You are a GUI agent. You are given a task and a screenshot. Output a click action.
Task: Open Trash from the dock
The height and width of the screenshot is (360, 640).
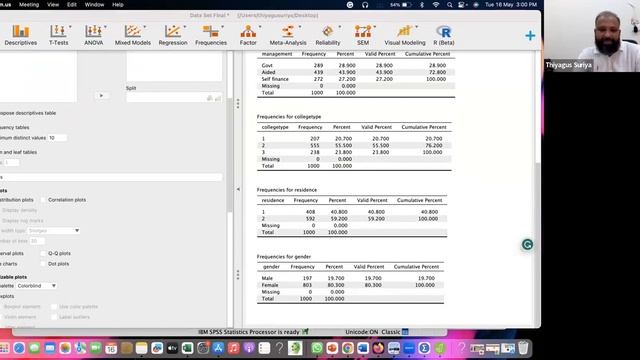pyautogui.click(x=523, y=348)
